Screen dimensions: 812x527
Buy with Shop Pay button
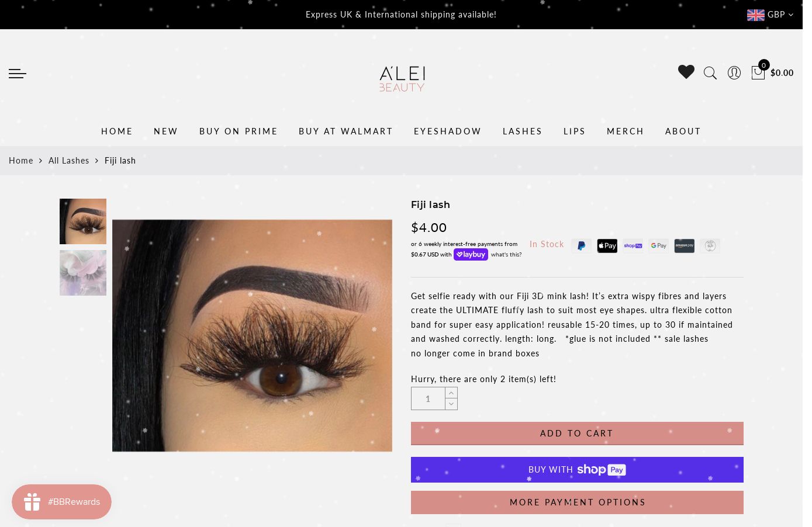[x=577, y=470]
